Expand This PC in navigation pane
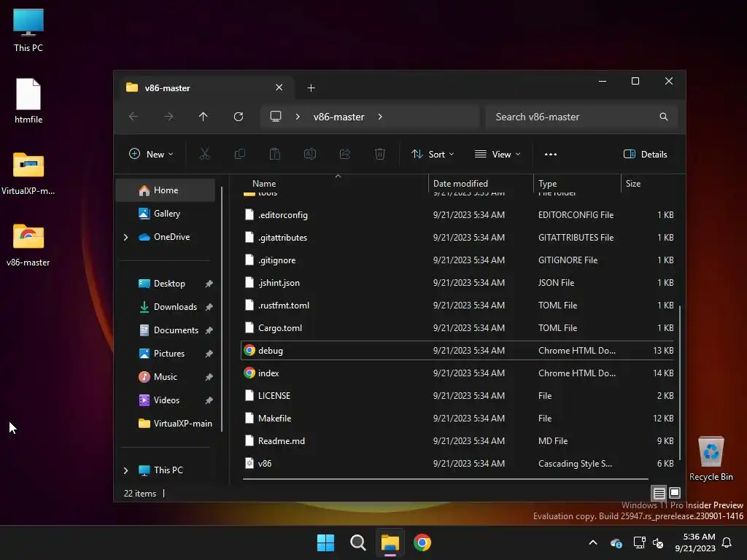The width and height of the screenshot is (747, 560). [125, 470]
